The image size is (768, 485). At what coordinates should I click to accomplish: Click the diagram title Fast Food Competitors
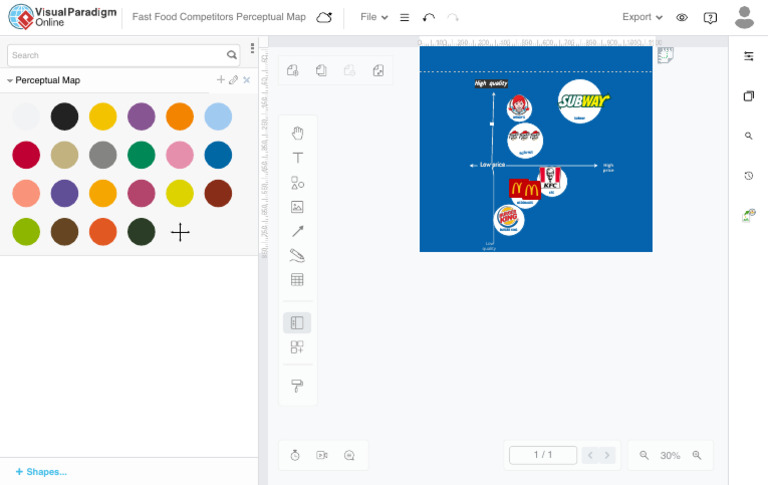pyautogui.click(x=218, y=17)
